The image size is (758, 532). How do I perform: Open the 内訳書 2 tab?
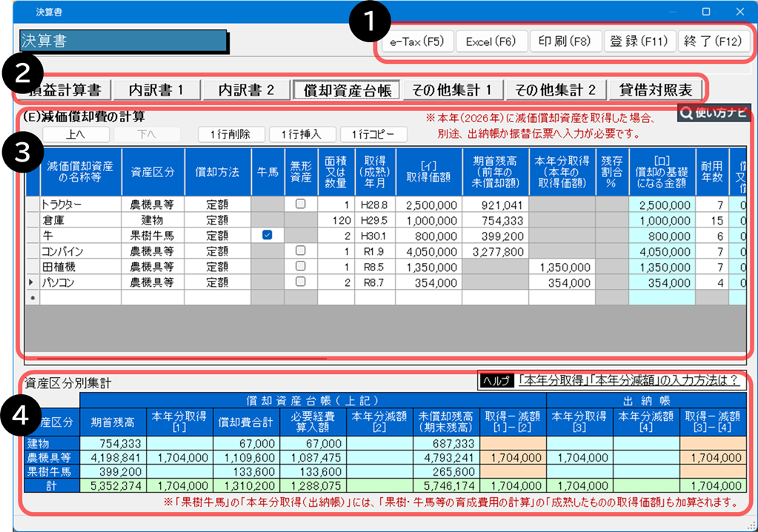pyautogui.click(x=246, y=90)
